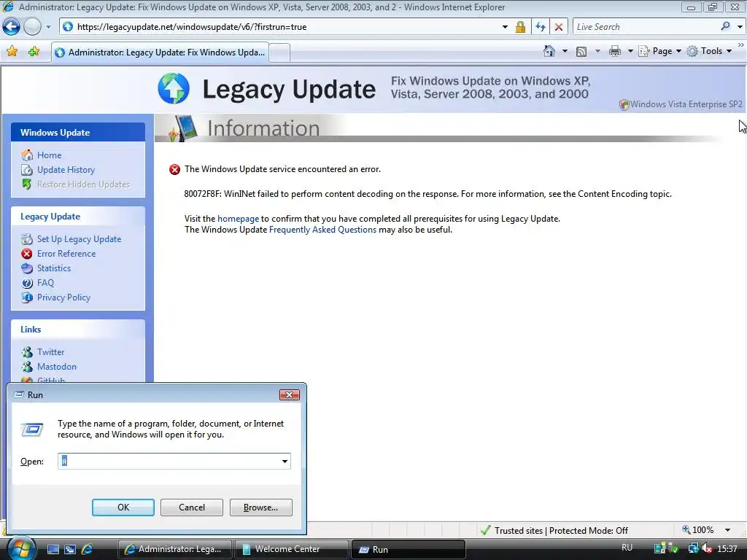Close the Run dialog with X

pos(289,394)
